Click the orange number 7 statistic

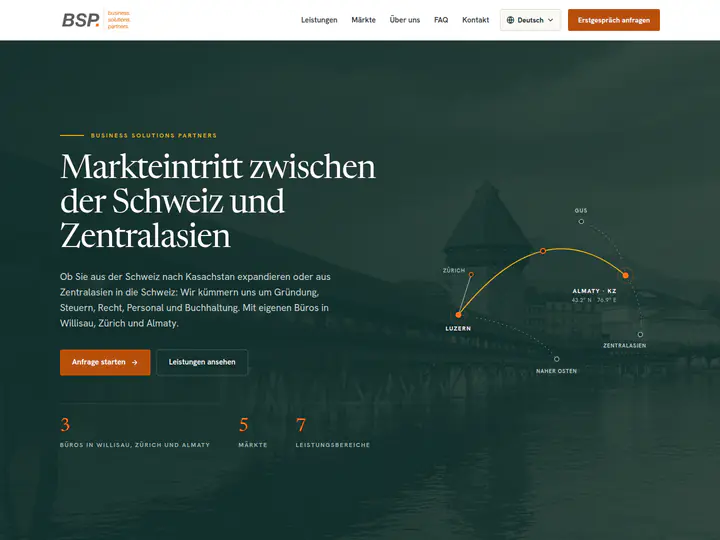point(301,425)
